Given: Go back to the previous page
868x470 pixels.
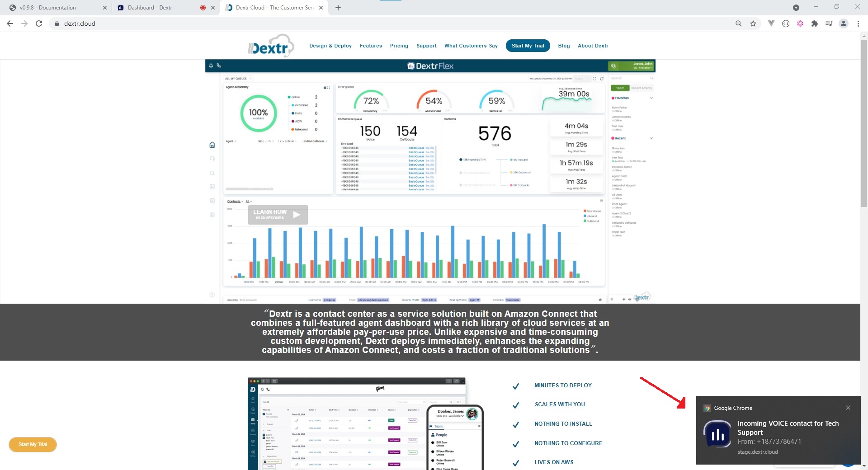Looking at the screenshot, I should pyautogui.click(x=10, y=23).
